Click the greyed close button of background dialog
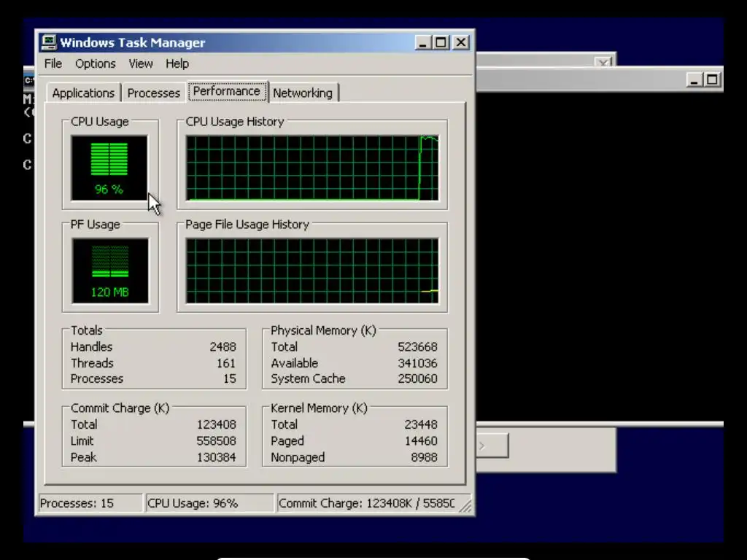 [603, 63]
